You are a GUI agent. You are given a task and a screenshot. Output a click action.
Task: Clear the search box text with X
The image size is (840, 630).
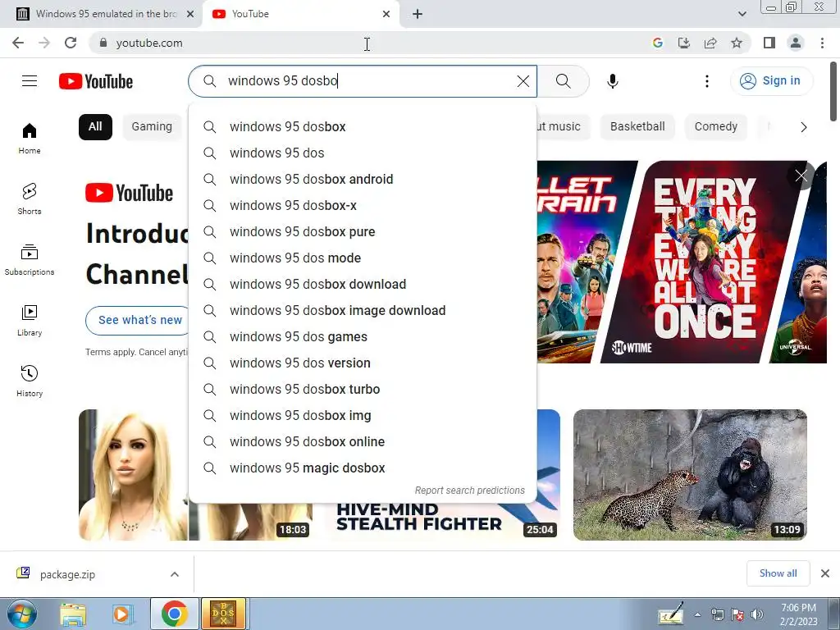pos(523,81)
